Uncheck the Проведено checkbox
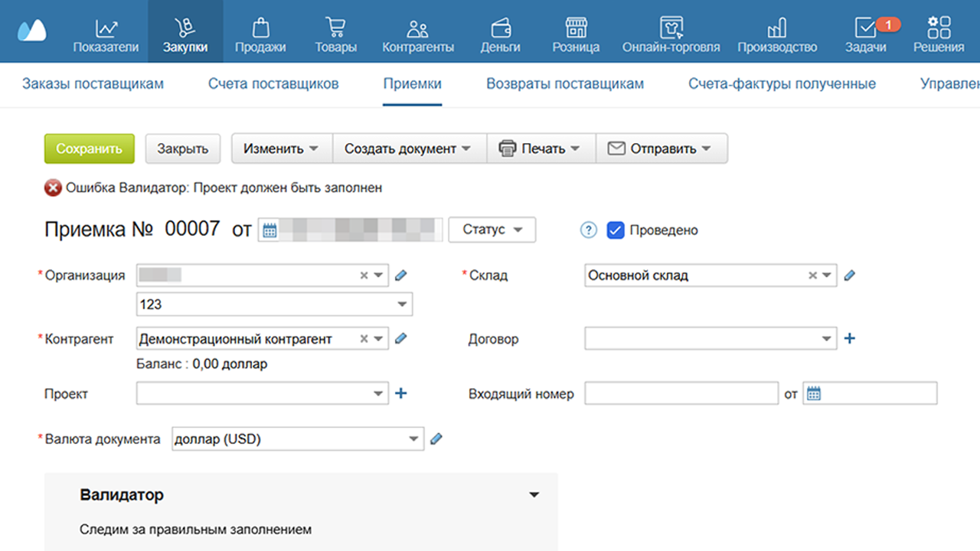Image resolution: width=980 pixels, height=551 pixels. pos(616,230)
